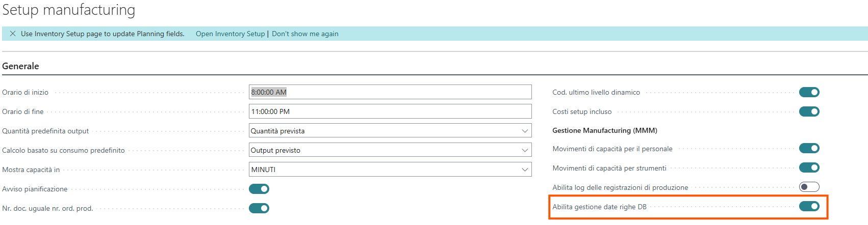Toggle Movimenti di capacità per il personale
This screenshot has width=868, height=225.
(x=809, y=148)
